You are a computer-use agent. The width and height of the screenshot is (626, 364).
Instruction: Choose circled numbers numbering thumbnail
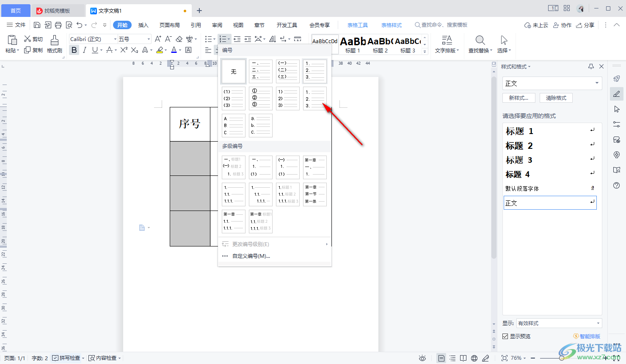tap(261, 99)
